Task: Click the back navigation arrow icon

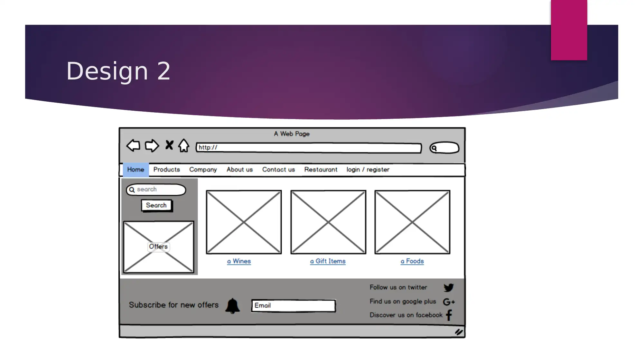Action: click(133, 147)
